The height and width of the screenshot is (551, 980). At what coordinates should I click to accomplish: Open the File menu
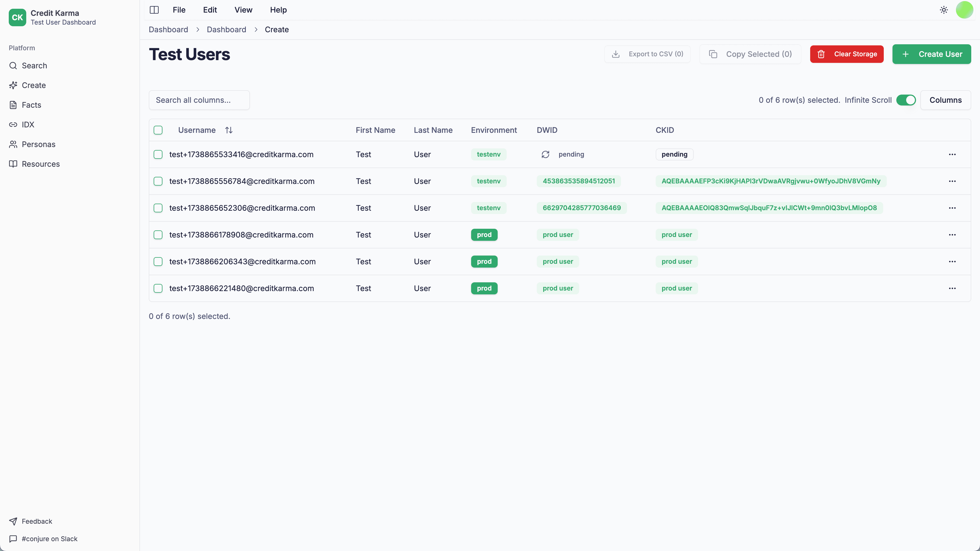[x=179, y=10]
